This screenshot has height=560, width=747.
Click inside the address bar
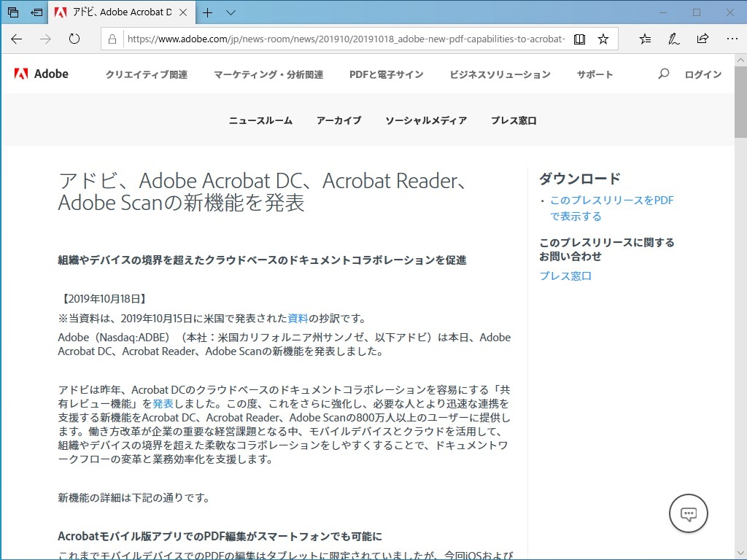pos(328,39)
